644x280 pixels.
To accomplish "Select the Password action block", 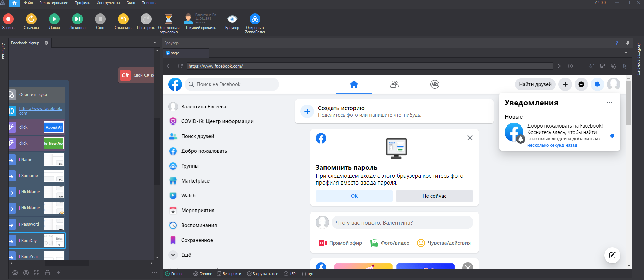I will (36, 224).
